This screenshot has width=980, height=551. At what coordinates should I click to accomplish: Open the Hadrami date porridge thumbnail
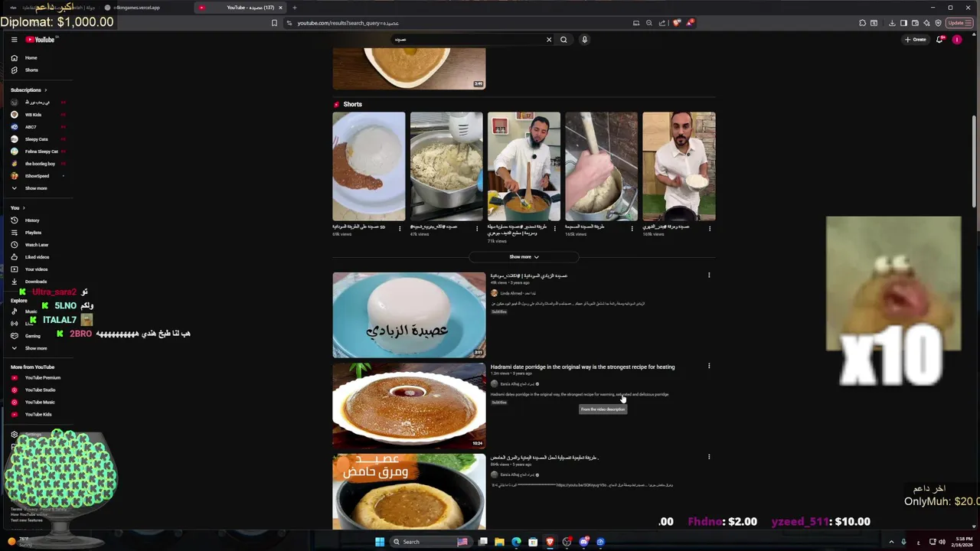tap(409, 406)
